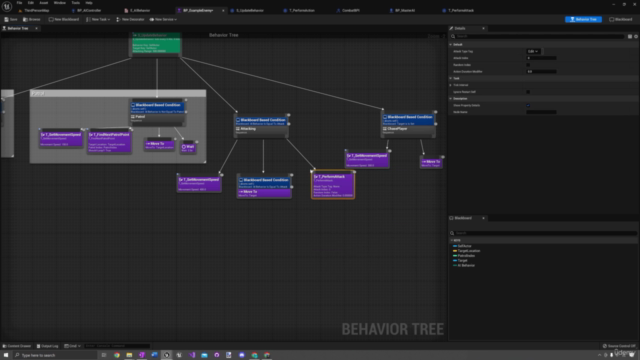Select the PatrolIndex blackboard key
This screenshot has width=640, height=360.
[466, 256]
